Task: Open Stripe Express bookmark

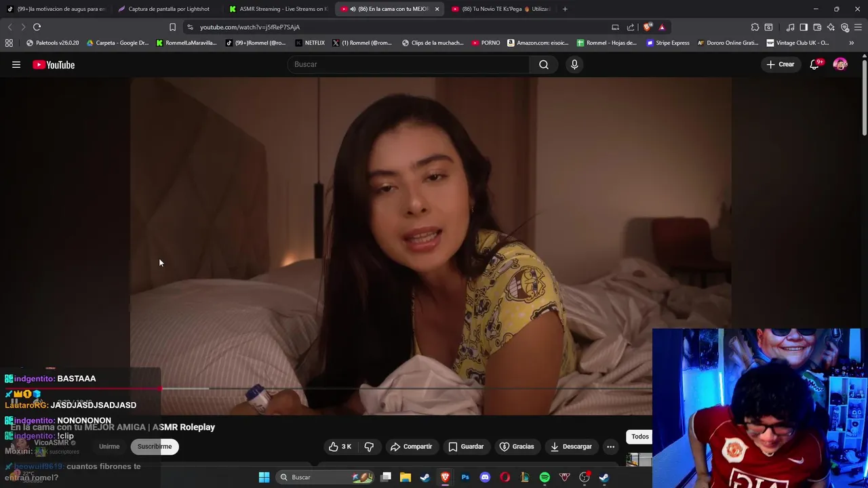Action: [668, 43]
